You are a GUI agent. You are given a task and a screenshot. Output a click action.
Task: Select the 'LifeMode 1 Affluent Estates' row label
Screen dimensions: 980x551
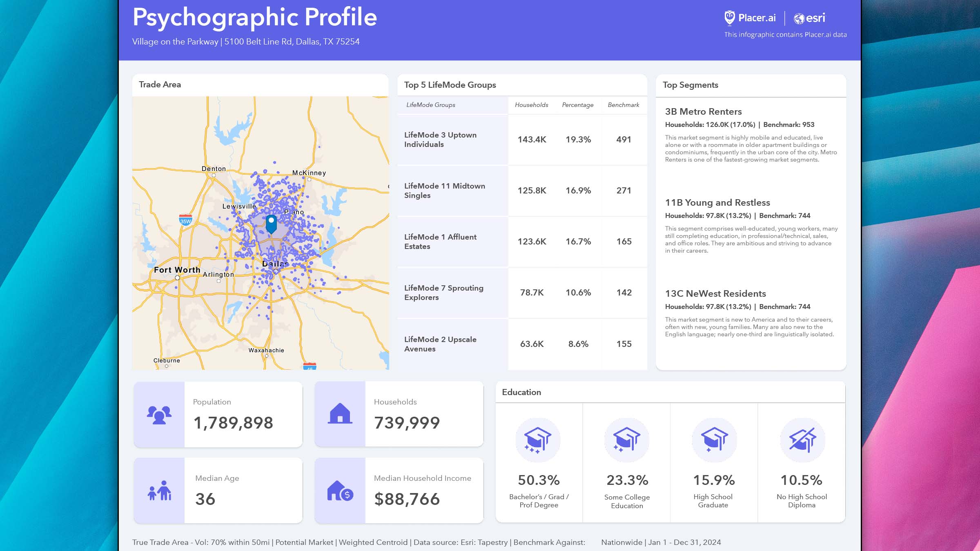pyautogui.click(x=440, y=242)
